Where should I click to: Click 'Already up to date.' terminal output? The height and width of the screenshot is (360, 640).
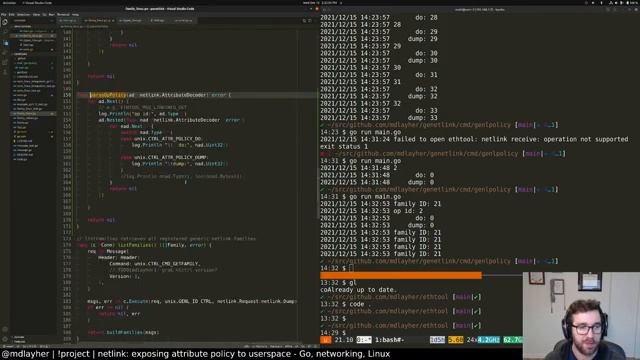358,290
